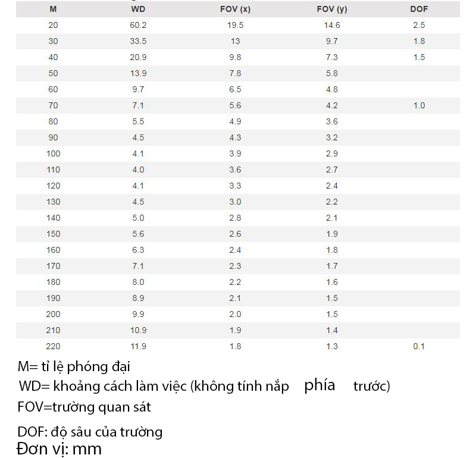
Task: Click magnification value 100 in M column
Action: [54, 154]
